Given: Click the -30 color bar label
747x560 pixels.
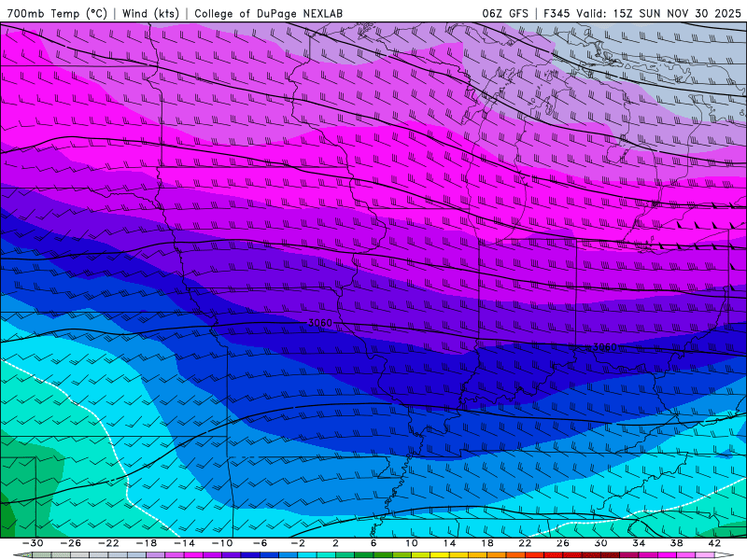Looking at the screenshot, I should tap(33, 543).
